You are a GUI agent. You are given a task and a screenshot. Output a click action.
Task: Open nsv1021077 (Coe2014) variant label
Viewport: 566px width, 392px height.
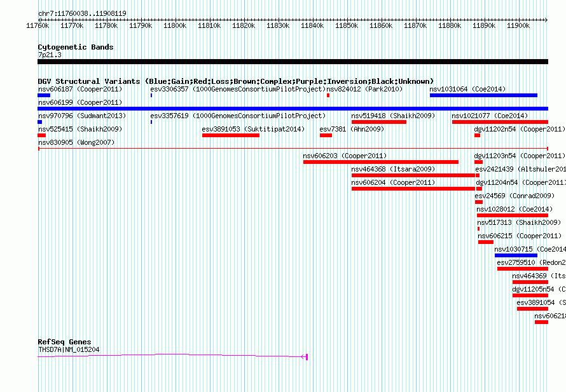[490, 116]
